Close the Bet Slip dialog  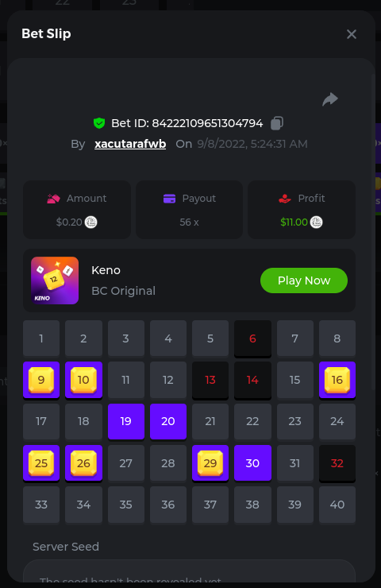(x=352, y=34)
